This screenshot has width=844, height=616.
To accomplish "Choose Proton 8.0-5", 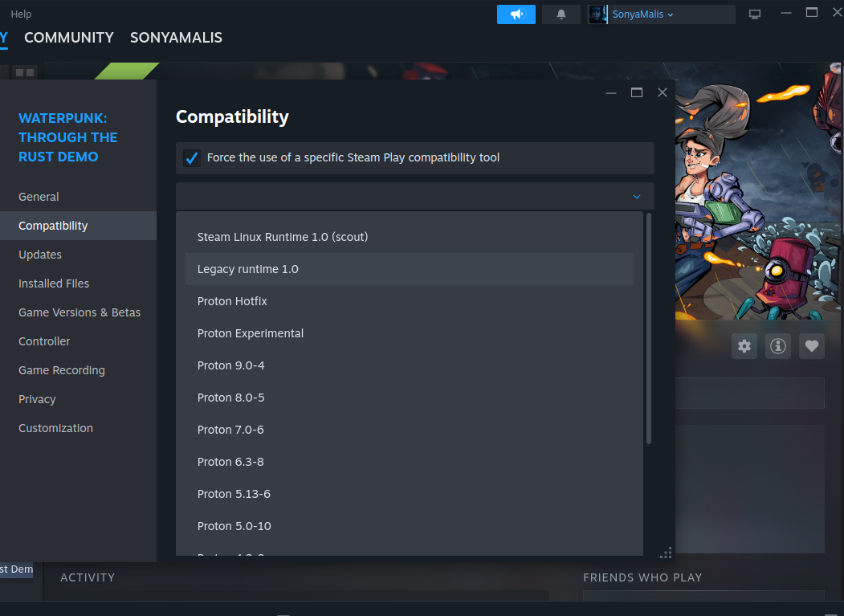I will pyautogui.click(x=409, y=398).
